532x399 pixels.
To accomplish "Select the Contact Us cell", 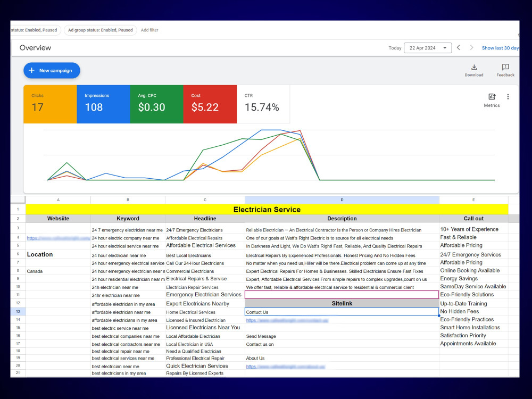I will click(342, 312).
